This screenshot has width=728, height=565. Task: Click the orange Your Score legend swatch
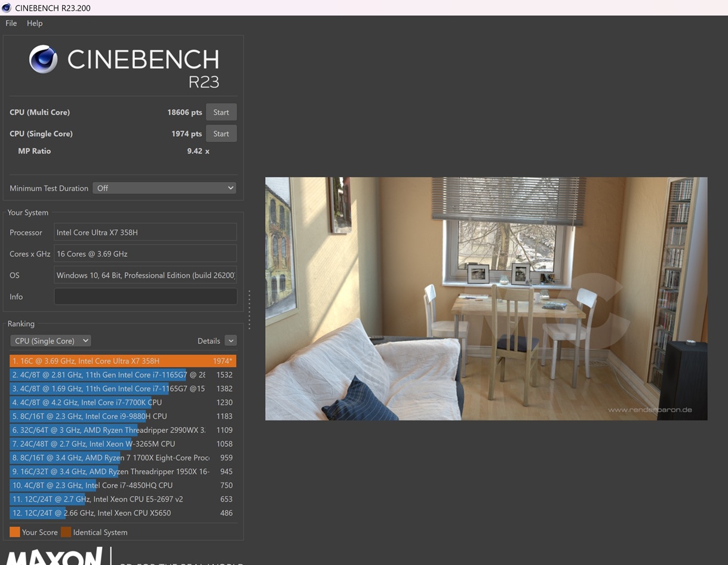pos(15,532)
